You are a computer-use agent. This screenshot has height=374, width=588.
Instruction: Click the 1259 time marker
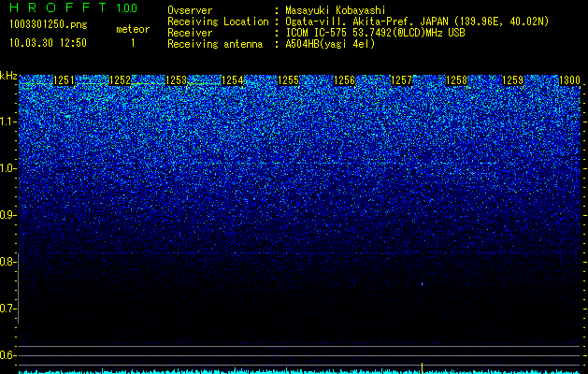coord(512,80)
